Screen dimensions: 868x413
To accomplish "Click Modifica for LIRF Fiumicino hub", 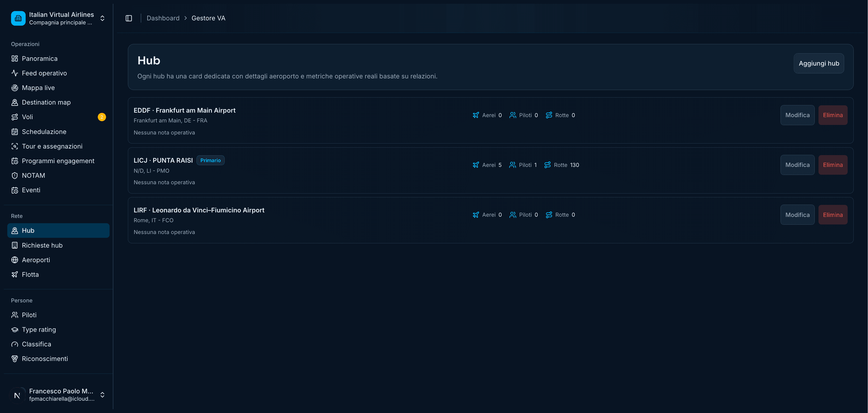I will click(x=797, y=215).
